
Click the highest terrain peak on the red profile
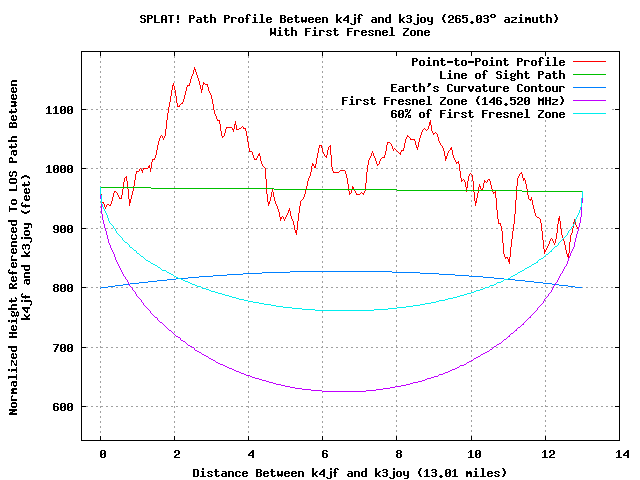(x=195, y=68)
